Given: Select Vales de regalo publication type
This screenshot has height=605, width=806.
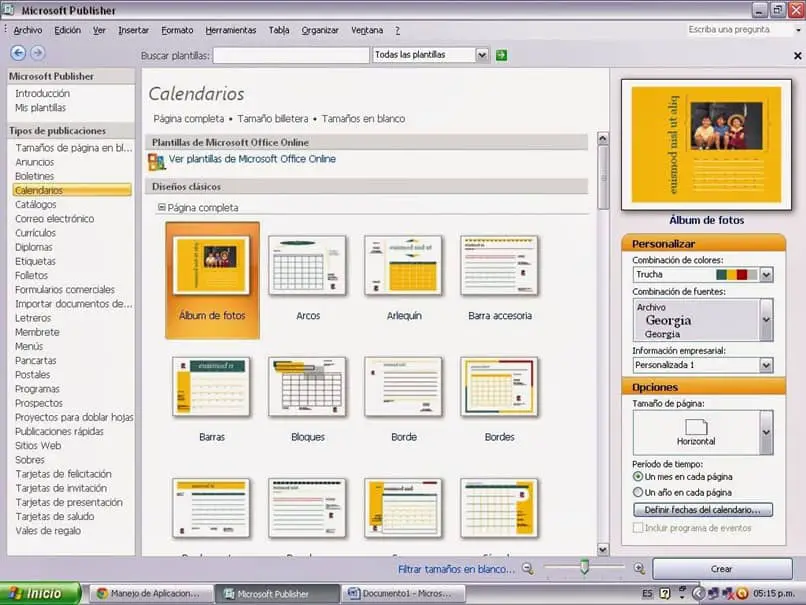Looking at the screenshot, I should click(48, 531).
